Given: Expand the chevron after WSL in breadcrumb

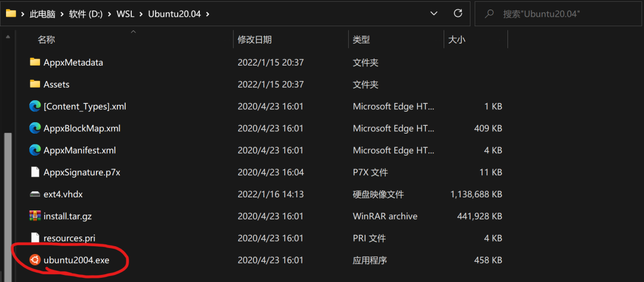Looking at the screenshot, I should [140, 14].
